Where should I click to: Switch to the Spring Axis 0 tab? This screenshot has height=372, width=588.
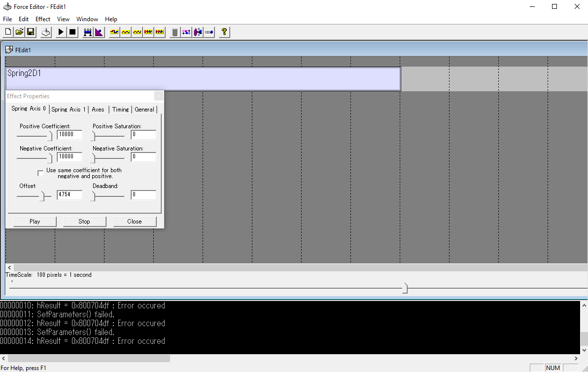click(x=29, y=109)
